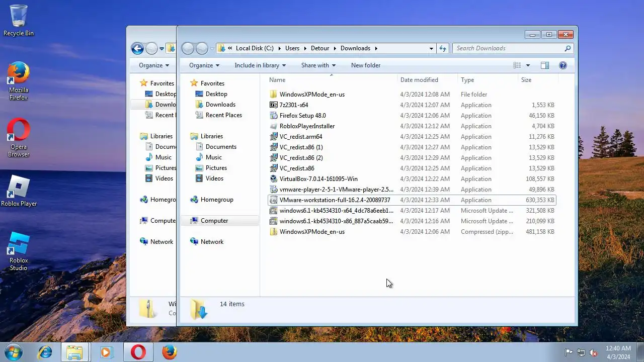Click the Change your view icon
The image size is (644, 362).
517,65
